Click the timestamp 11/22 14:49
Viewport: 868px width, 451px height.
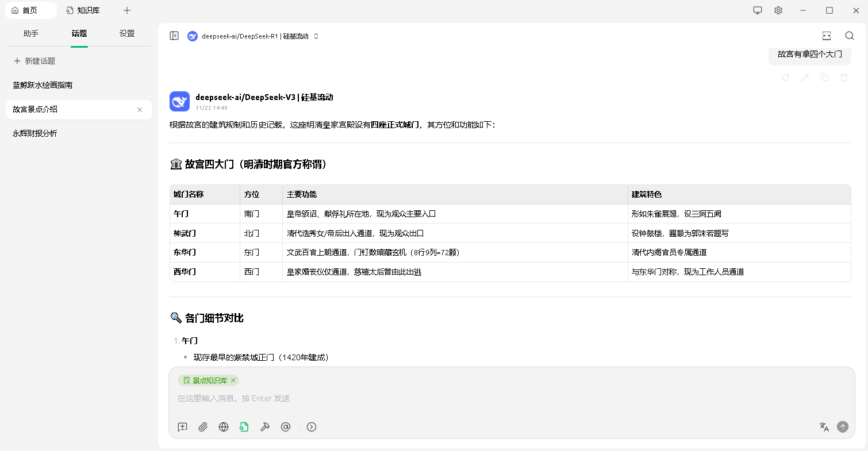(x=212, y=107)
